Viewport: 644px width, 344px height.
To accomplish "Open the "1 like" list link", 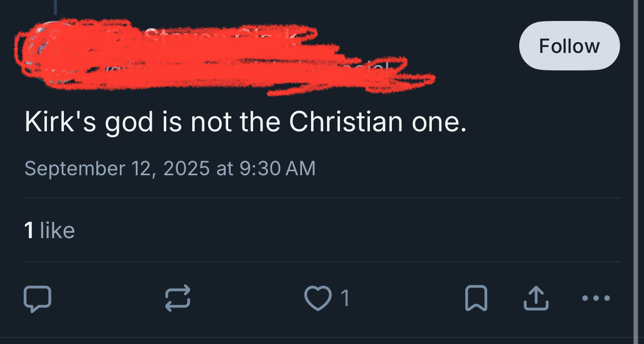I will [x=49, y=230].
